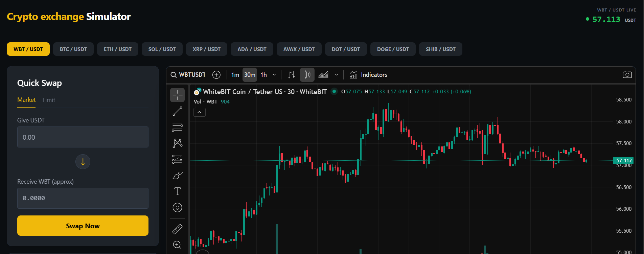Click the Swap Now button
Screen dimensions: 644x254
pyautogui.click(x=83, y=226)
